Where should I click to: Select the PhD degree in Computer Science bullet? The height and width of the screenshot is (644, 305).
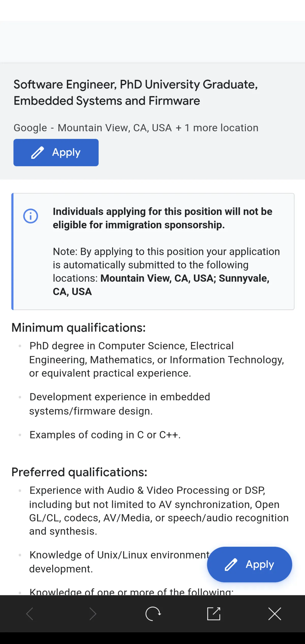coord(156,360)
